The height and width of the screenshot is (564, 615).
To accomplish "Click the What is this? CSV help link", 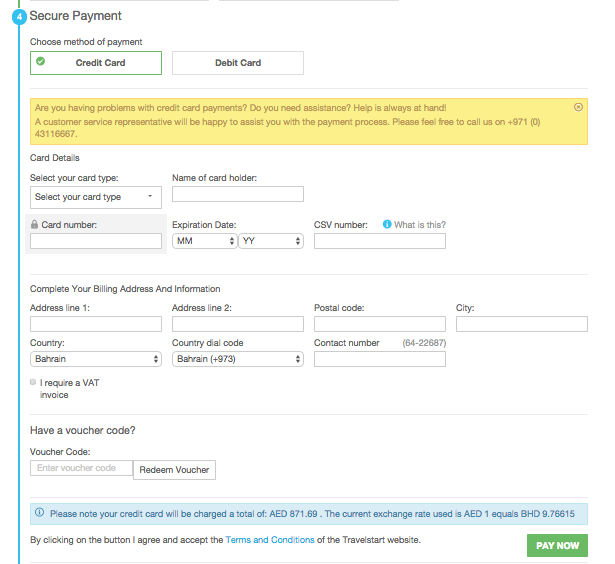I will 420,225.
